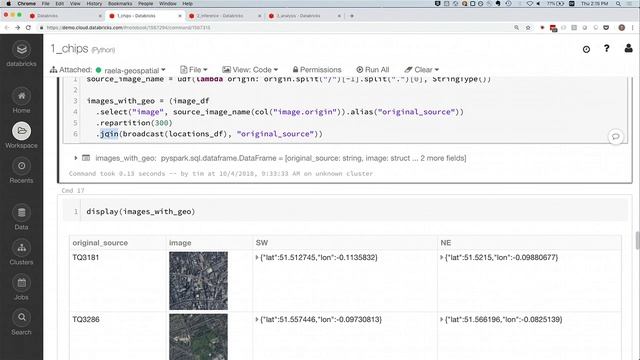This screenshot has width=640, height=360.
Task: Open the View: Code dropdown
Action: coord(250,70)
